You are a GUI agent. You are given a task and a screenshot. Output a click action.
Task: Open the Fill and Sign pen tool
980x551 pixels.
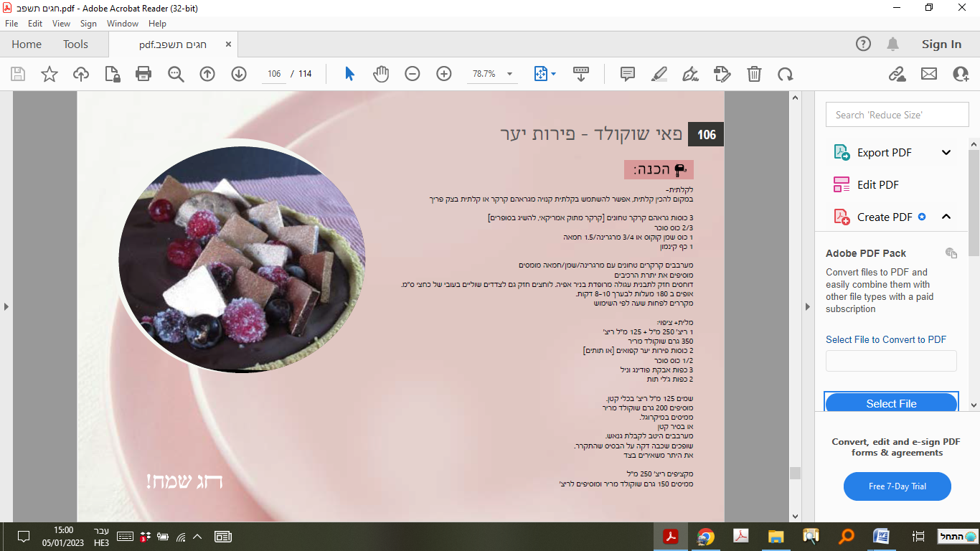(x=690, y=74)
